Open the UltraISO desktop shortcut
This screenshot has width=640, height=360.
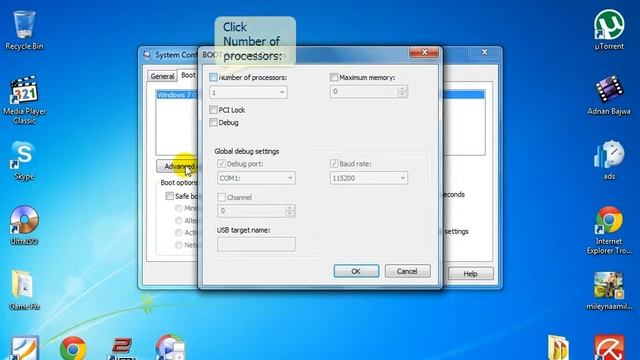24,224
